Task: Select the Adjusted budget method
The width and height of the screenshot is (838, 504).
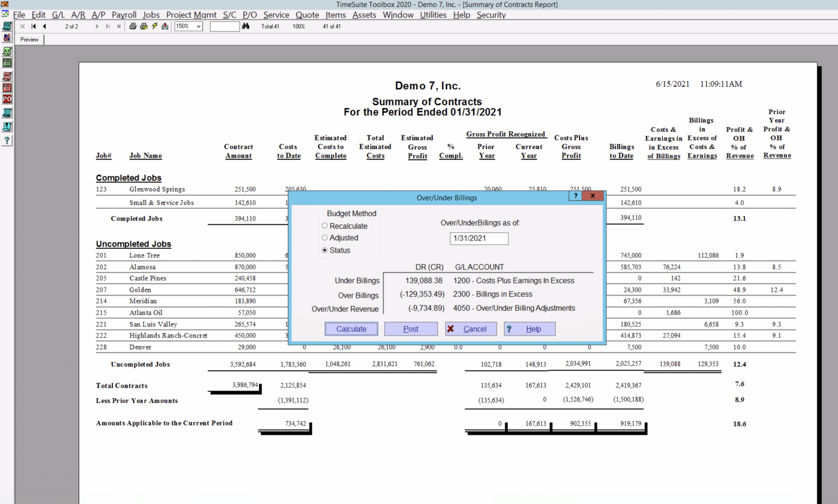Action: click(325, 238)
